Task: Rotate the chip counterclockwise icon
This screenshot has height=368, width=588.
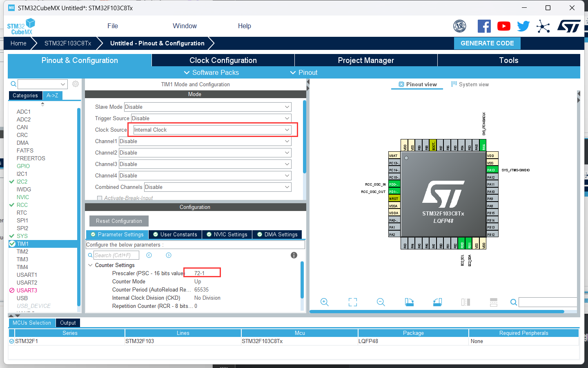Action: (x=437, y=302)
